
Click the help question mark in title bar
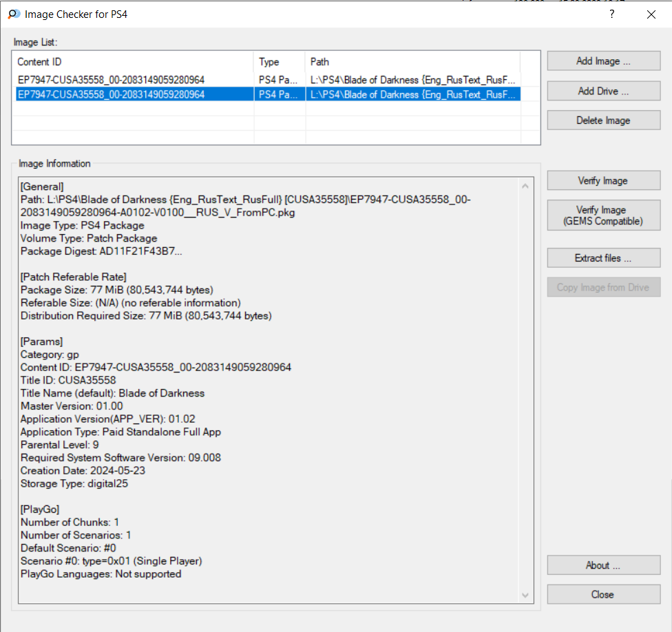[x=612, y=14]
